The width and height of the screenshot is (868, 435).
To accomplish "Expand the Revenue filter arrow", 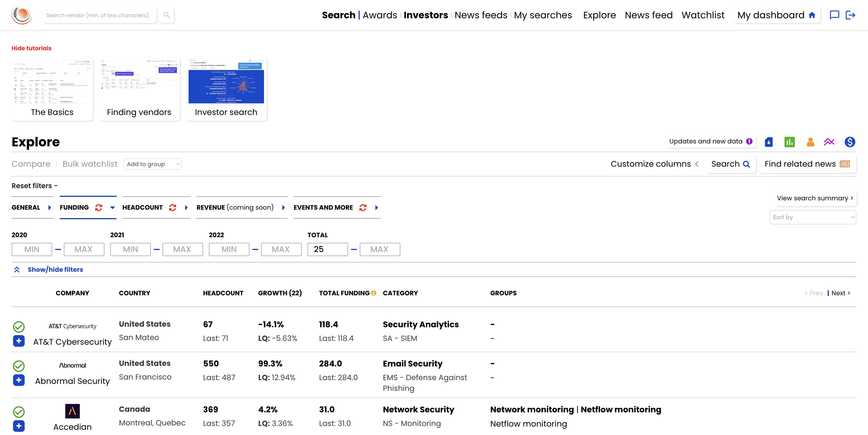I will click(283, 207).
